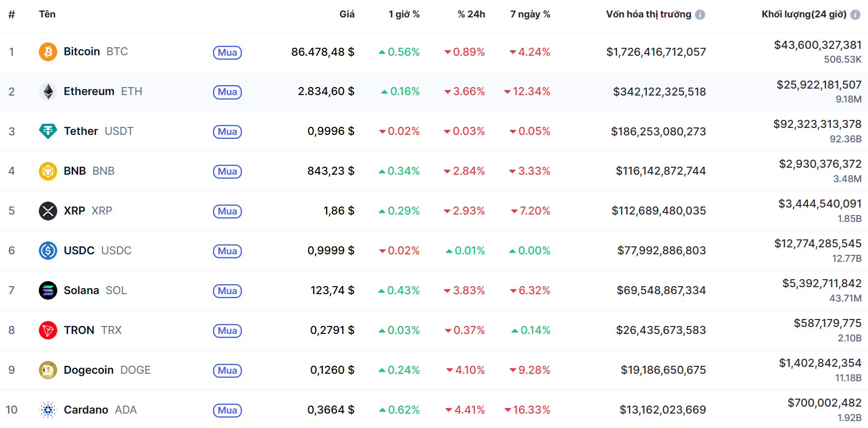The image size is (868, 428).
Task: Click the Bitcoin coin logo icon
Action: pyautogui.click(x=48, y=52)
